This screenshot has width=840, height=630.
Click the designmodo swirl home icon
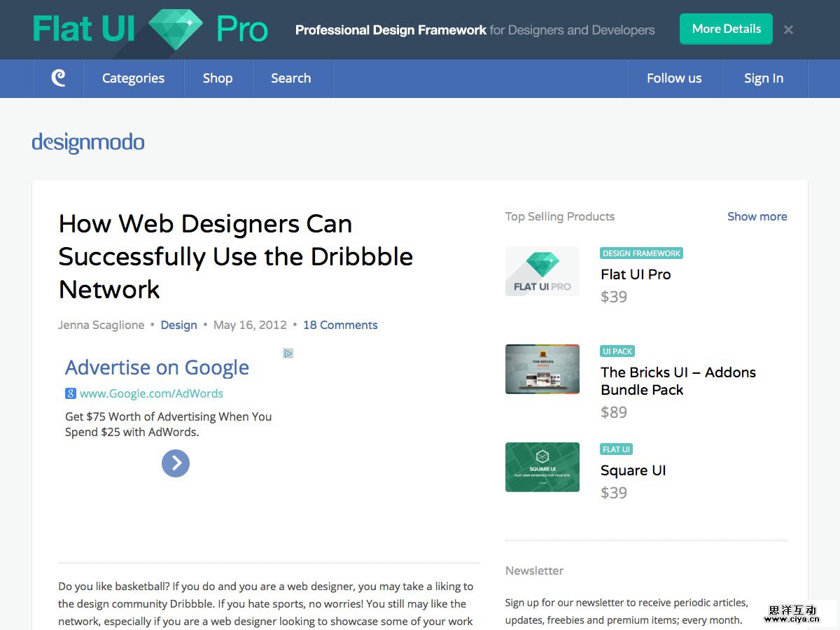[58, 78]
